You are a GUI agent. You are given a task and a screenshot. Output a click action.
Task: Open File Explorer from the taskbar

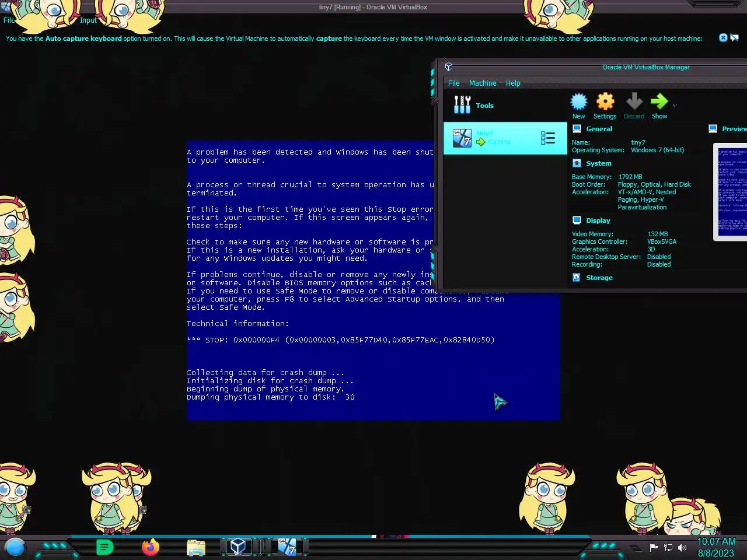pyautogui.click(x=196, y=547)
